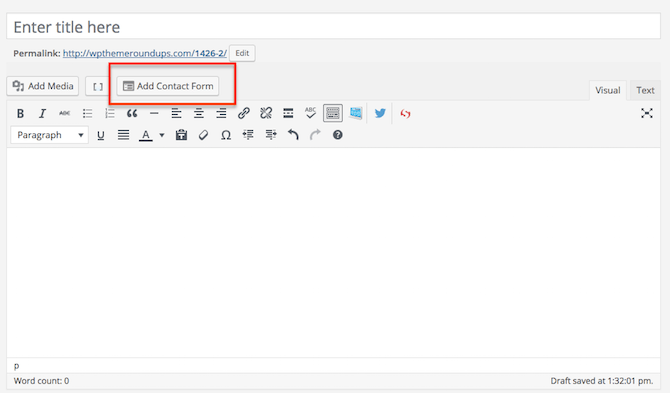
Task: Open the wpthemeroundups.com permalink
Action: pyautogui.click(x=144, y=53)
